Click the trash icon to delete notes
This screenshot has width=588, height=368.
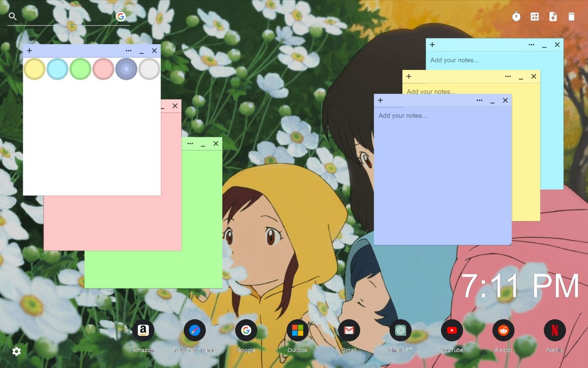571,17
